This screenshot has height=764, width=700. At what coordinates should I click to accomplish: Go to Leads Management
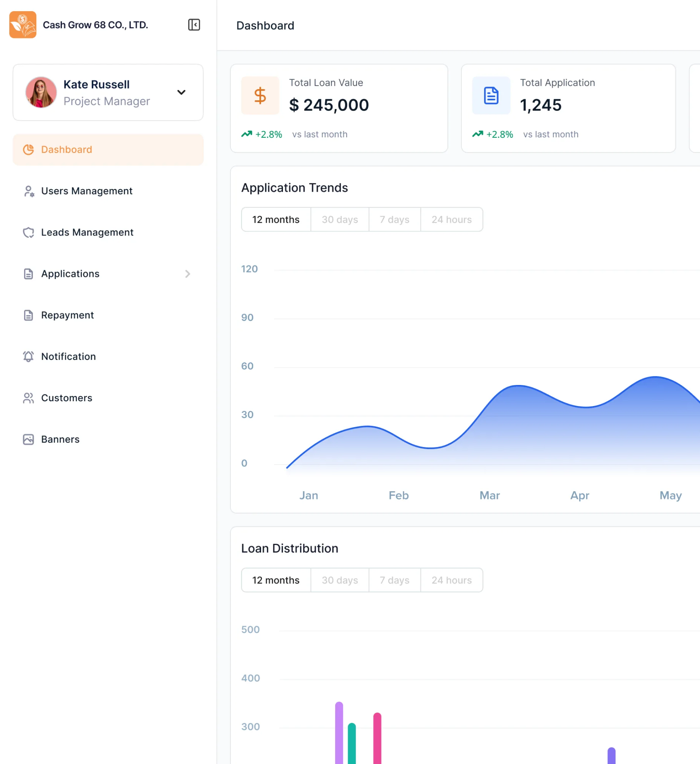pyautogui.click(x=108, y=232)
